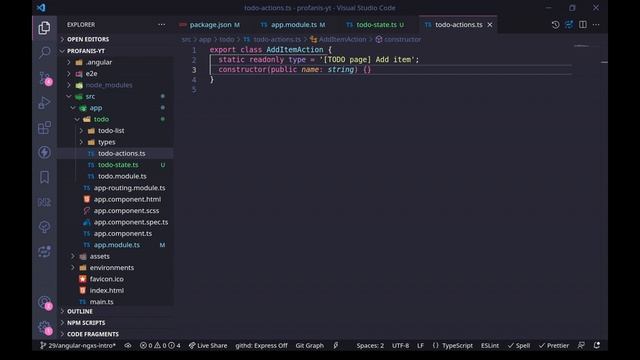Switch to the package.json tab
The height and width of the screenshot is (360, 640).
coord(210,25)
